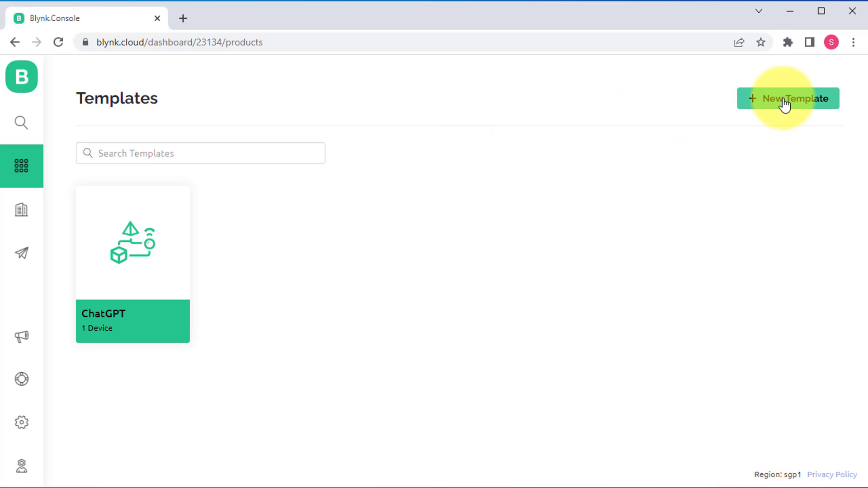Click the Region: sgp1 text
The height and width of the screenshot is (488, 868).
(778, 474)
